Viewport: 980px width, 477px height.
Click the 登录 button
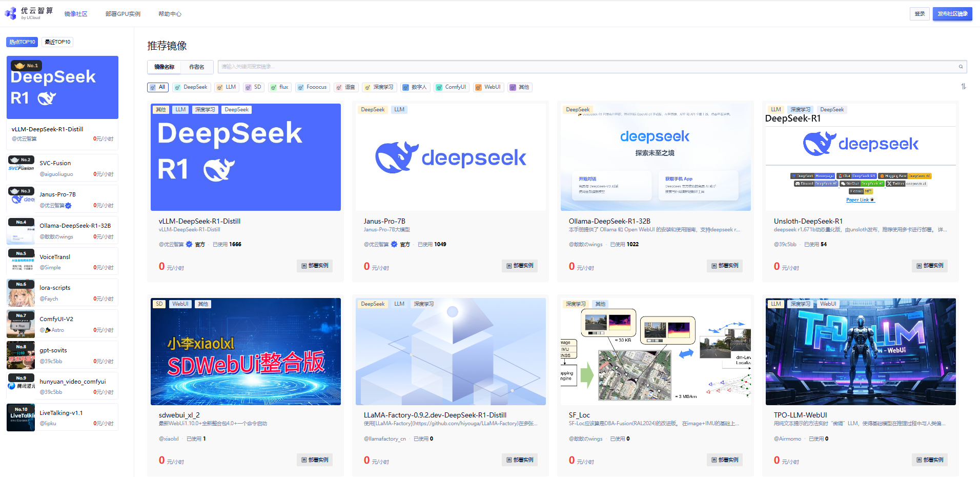click(x=920, y=14)
